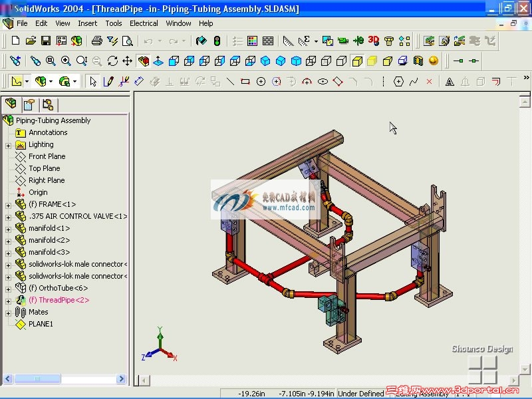Viewport: 532px width, 399px height.
Task: Open the undo history dropdown arrow
Action: [x=160, y=41]
